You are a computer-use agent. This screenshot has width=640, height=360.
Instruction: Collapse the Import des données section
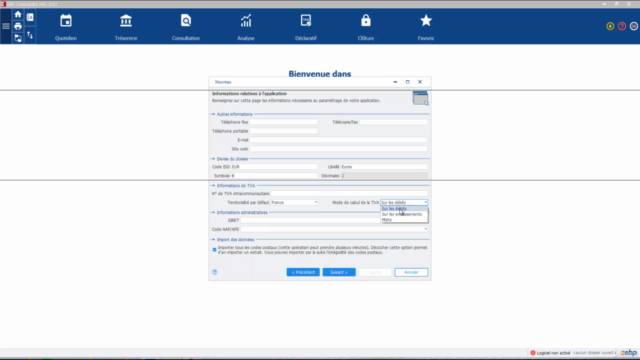pyautogui.click(x=213, y=240)
